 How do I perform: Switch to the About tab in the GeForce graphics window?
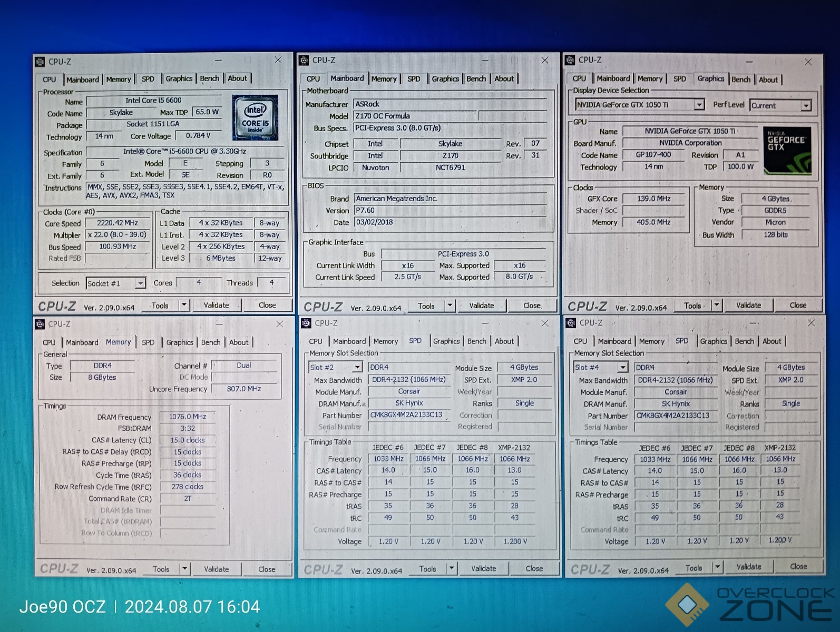click(768, 80)
